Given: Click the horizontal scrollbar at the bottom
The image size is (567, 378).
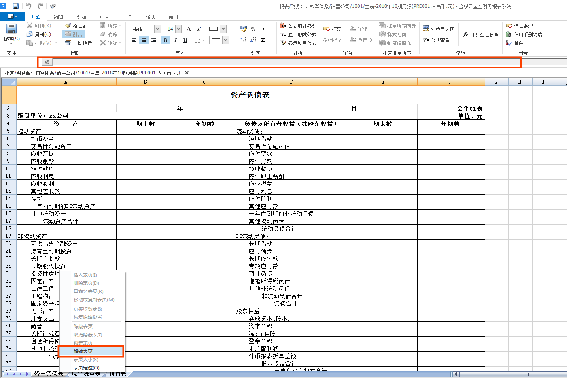Looking at the screenshot, I should 510,374.
